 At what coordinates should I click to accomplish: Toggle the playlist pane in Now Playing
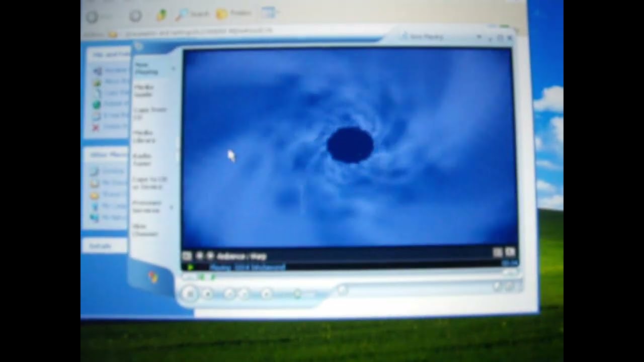[510, 252]
